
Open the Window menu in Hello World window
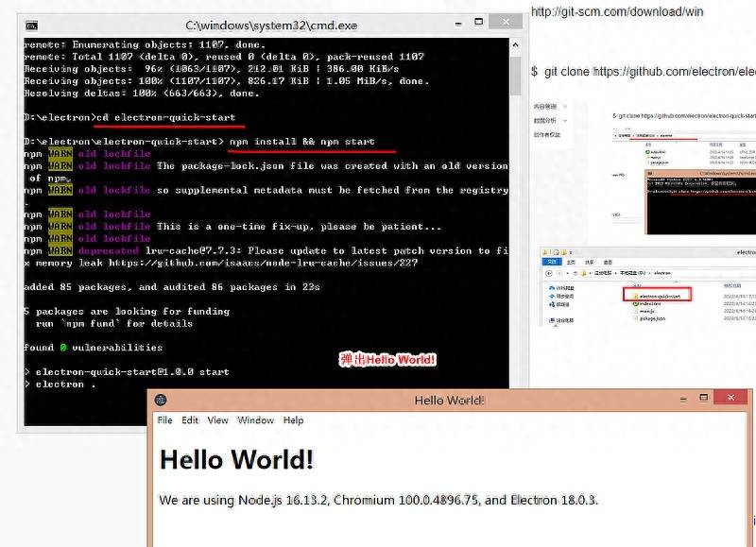click(x=255, y=420)
